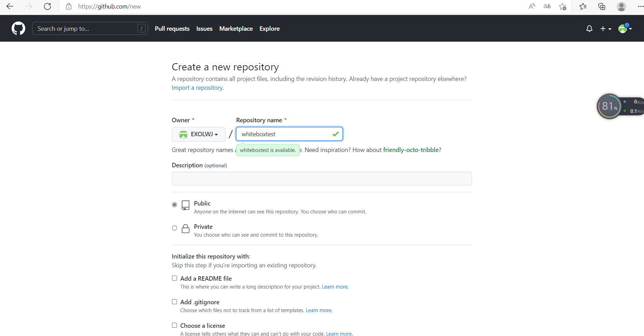
Task: Open the browser profile avatar
Action: [x=621, y=6]
